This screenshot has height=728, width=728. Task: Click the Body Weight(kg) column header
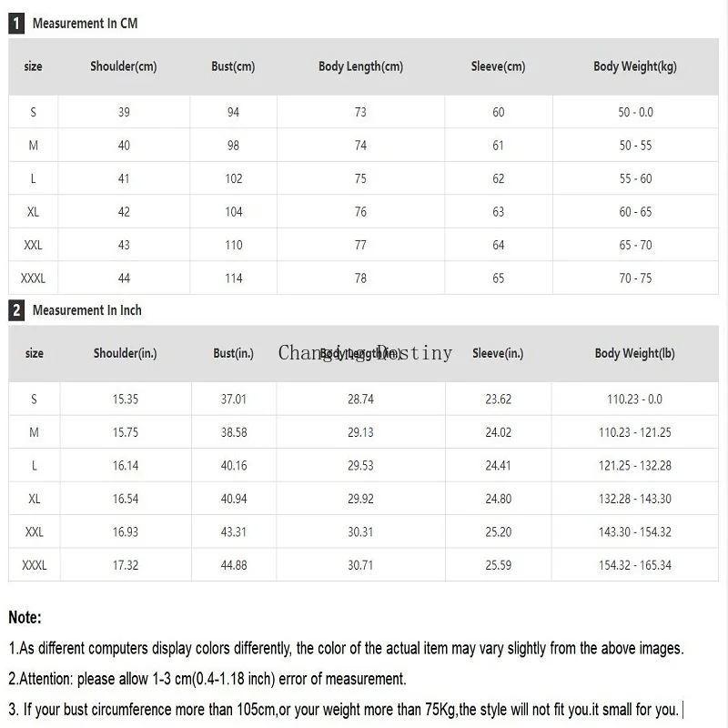click(635, 66)
